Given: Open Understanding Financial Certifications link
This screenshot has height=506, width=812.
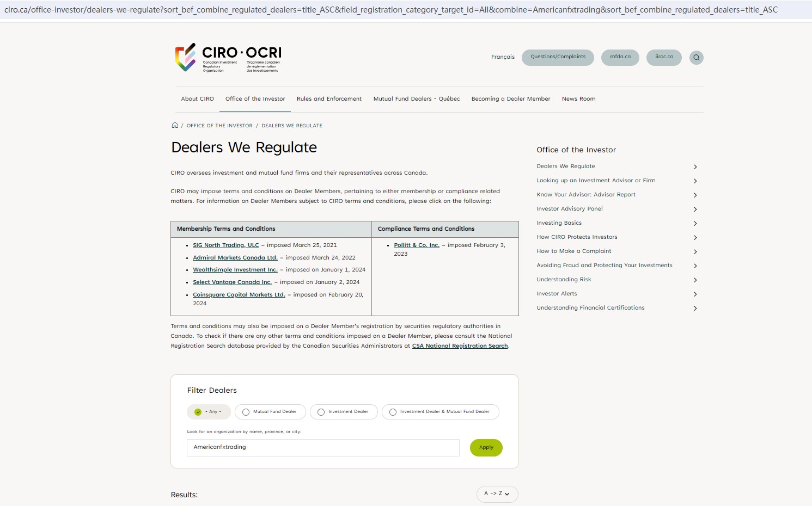Looking at the screenshot, I should [590, 308].
